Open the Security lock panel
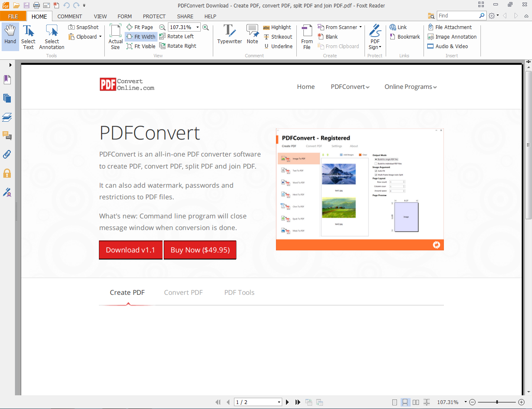532x409 pixels. 7,173
